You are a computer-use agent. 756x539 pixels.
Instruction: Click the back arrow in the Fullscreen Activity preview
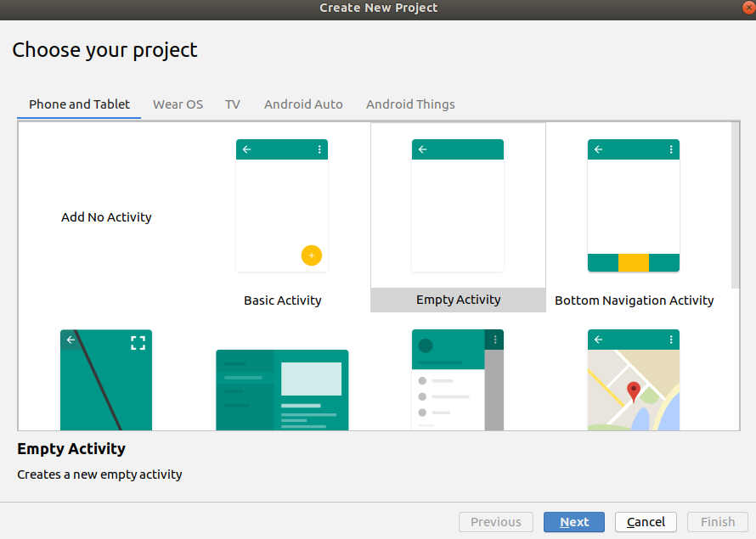click(x=71, y=340)
